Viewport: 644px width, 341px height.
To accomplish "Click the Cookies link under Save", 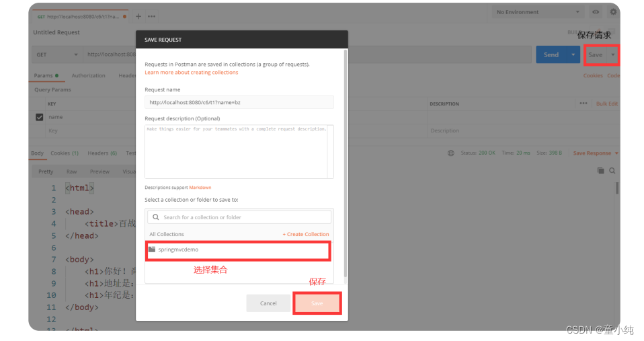I will click(593, 75).
